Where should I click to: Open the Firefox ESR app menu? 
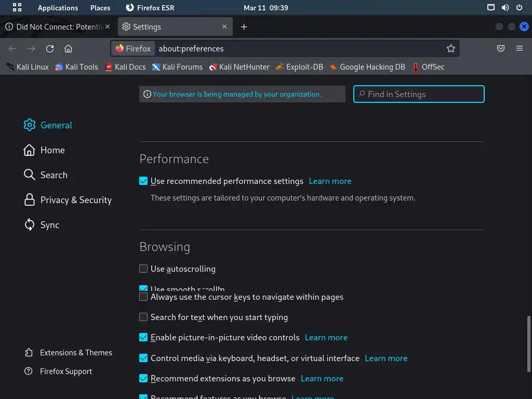[x=150, y=8]
